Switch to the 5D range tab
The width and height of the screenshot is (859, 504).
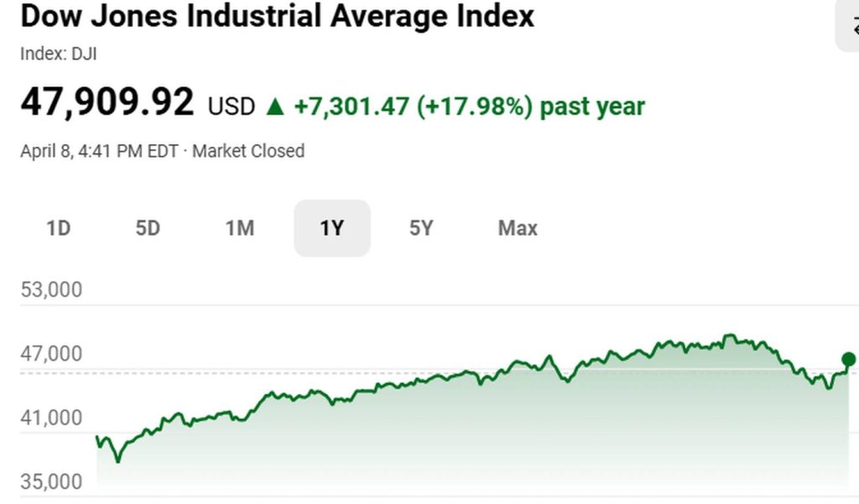coord(148,228)
